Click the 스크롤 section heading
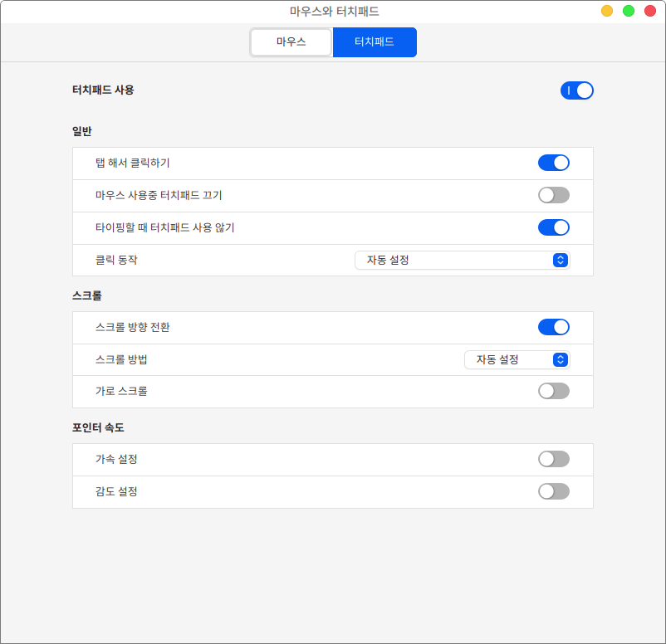This screenshot has width=666, height=644. coord(87,295)
